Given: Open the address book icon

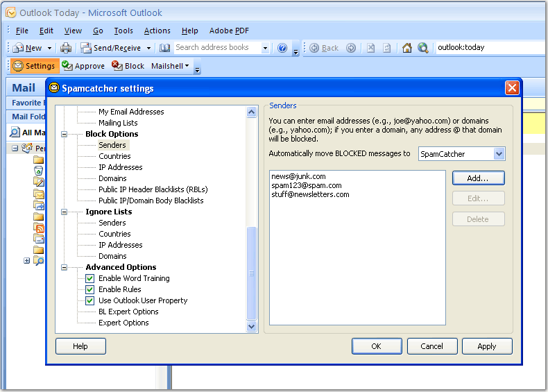Looking at the screenshot, I should click(164, 48).
